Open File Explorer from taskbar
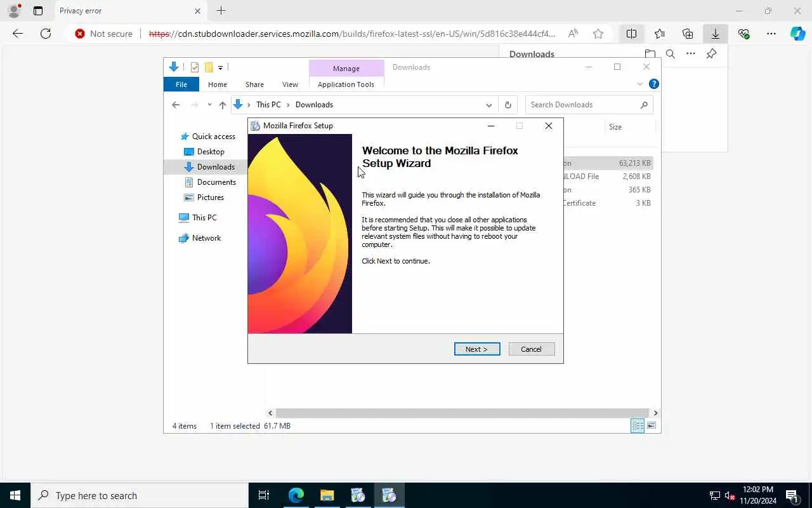 (327, 495)
